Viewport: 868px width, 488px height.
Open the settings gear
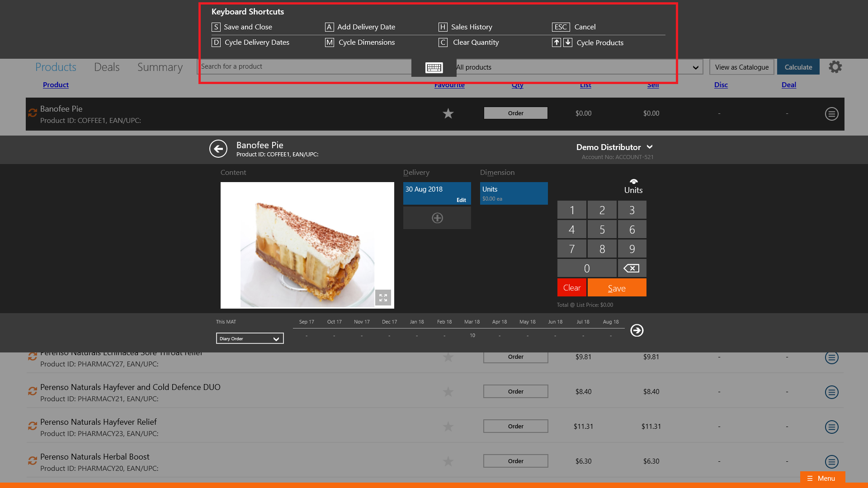[x=835, y=67]
